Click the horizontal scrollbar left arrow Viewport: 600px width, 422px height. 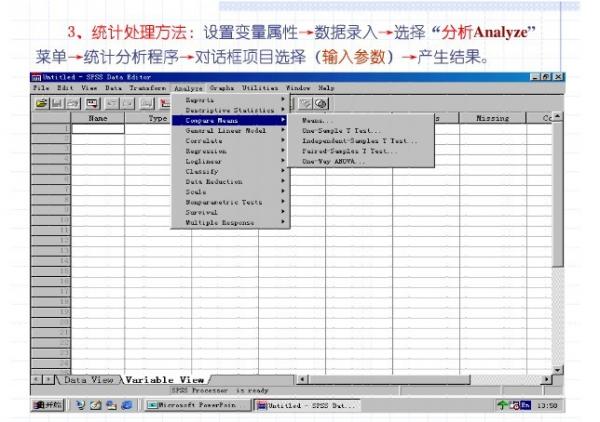click(x=302, y=380)
